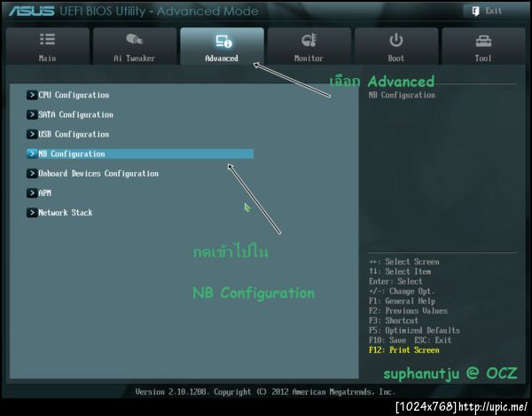The image size is (532, 416).
Task: Open SATA Configuration submenu
Action: click(x=75, y=114)
